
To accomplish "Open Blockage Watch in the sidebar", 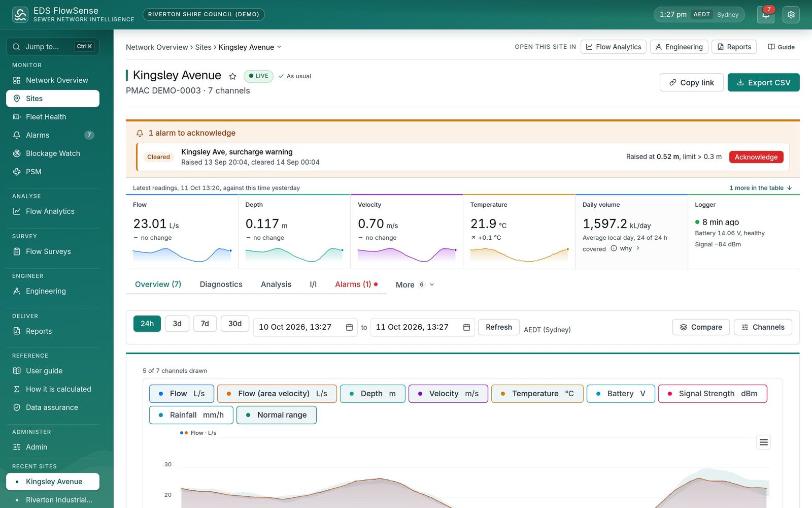I will coord(53,153).
